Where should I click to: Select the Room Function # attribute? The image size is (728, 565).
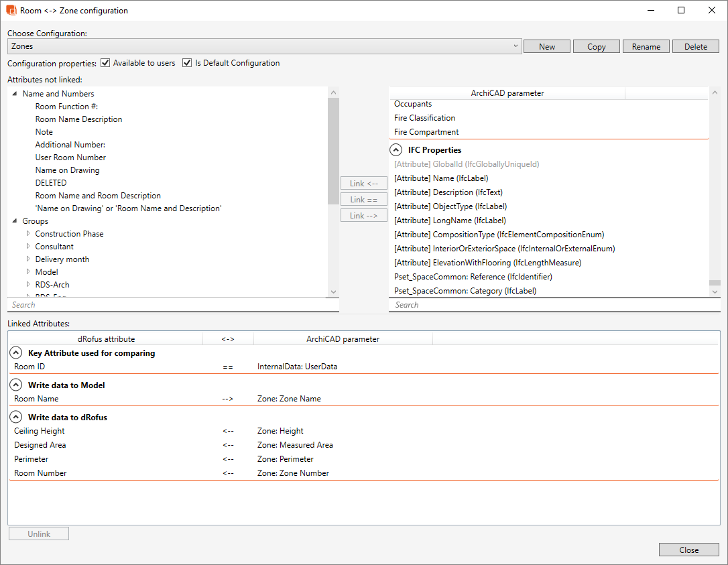pyautogui.click(x=66, y=106)
